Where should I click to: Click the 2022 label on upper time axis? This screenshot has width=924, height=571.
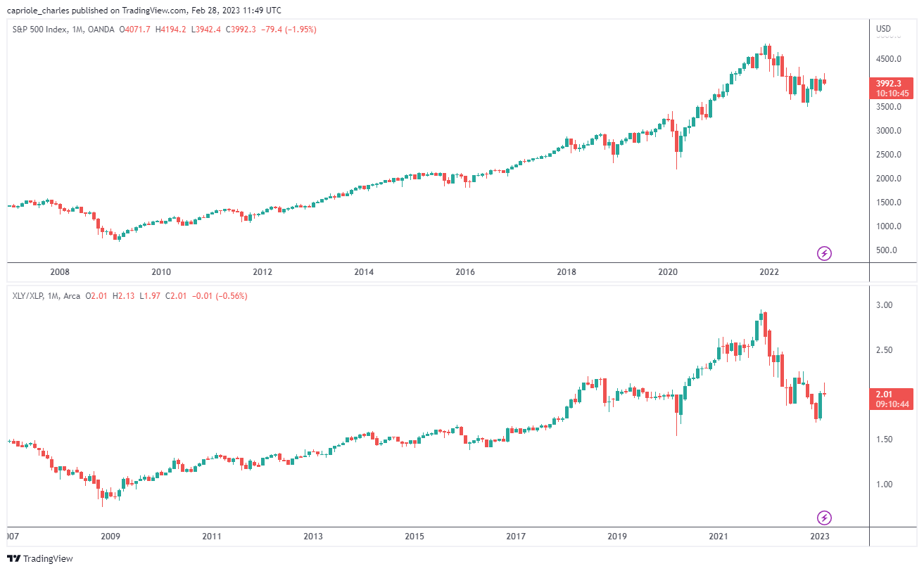click(769, 272)
